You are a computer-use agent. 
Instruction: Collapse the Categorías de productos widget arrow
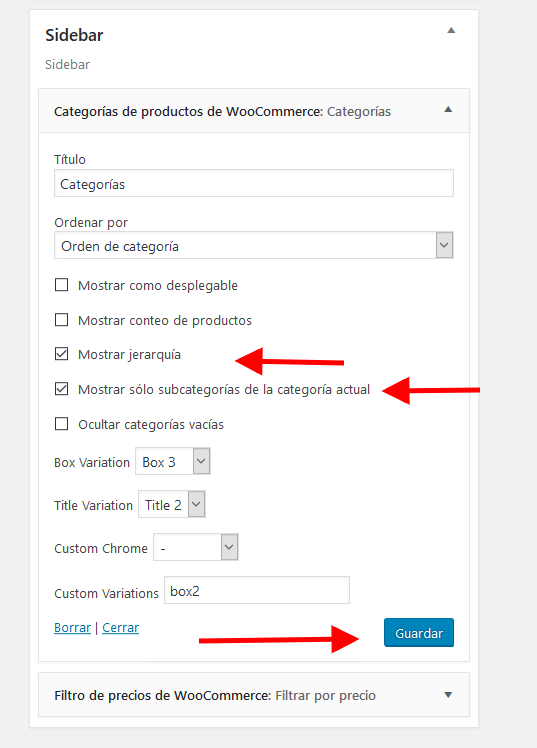click(448, 110)
